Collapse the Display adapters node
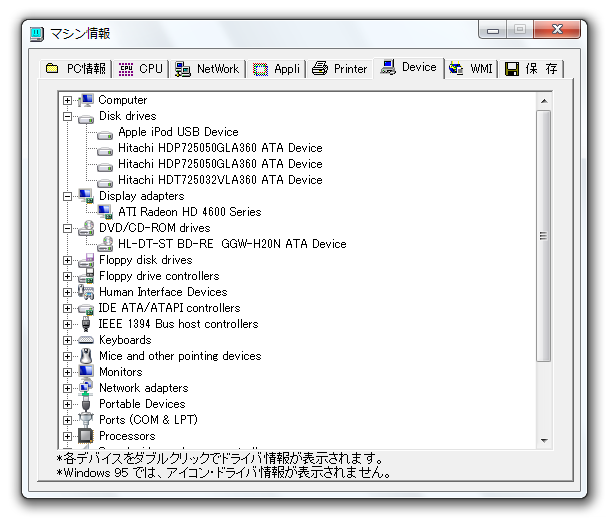 pos(67,196)
